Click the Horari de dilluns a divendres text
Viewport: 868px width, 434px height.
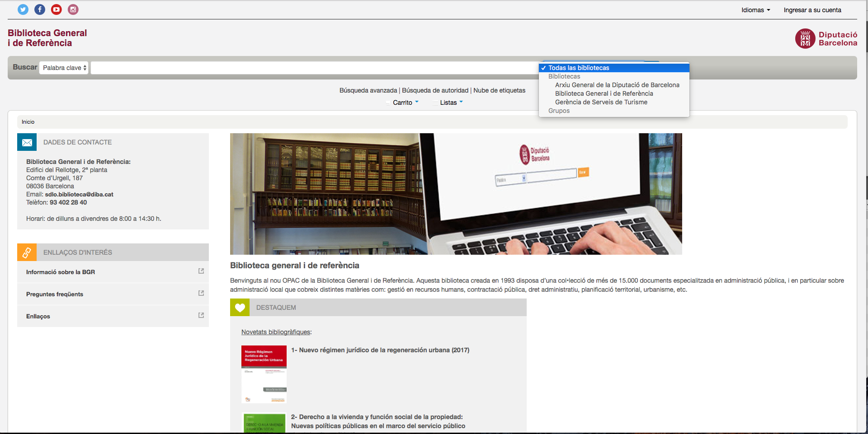(x=94, y=219)
